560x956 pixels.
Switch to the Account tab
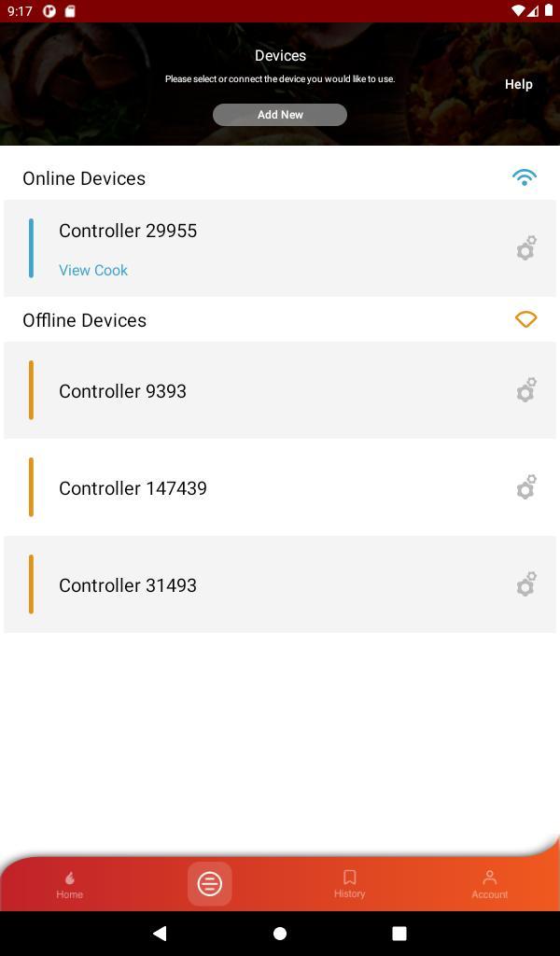489,883
